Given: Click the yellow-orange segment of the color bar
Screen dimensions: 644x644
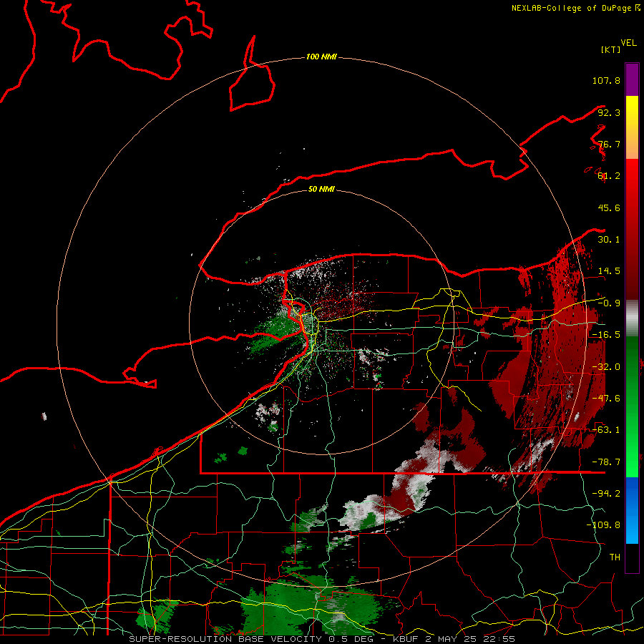Looking at the screenshot, I should [632, 127].
